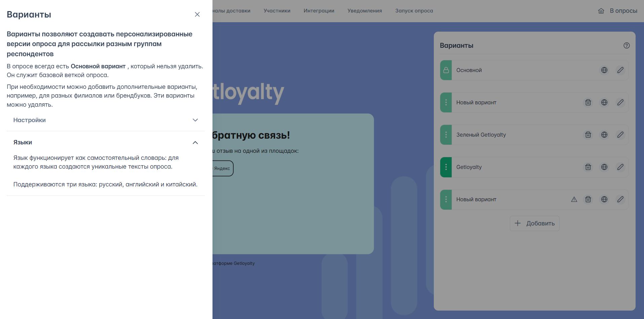Viewport: 644px width, 319px height.
Task: Click globe icon on Getloyalty variant row
Action: coord(604,167)
